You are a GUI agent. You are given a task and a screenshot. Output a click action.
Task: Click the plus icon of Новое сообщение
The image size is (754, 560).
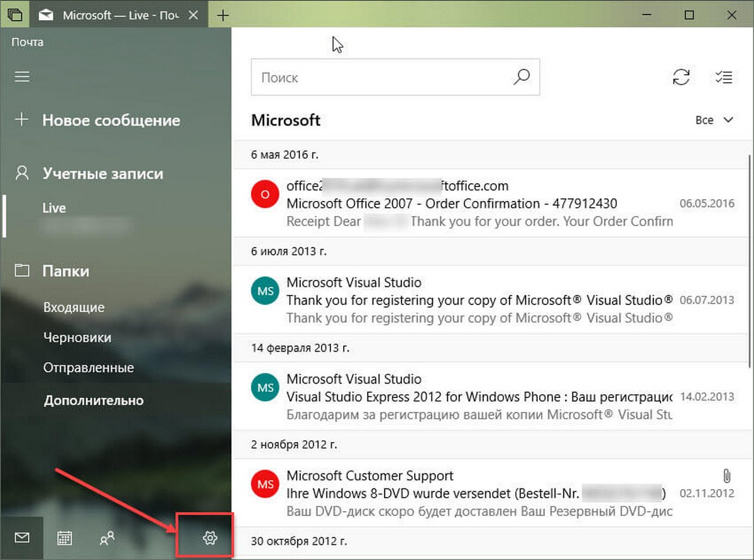pos(22,120)
